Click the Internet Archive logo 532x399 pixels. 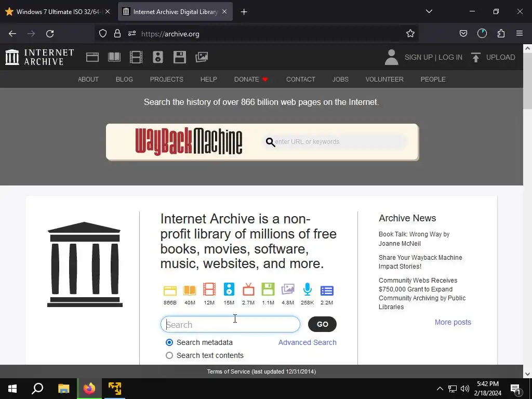39,57
